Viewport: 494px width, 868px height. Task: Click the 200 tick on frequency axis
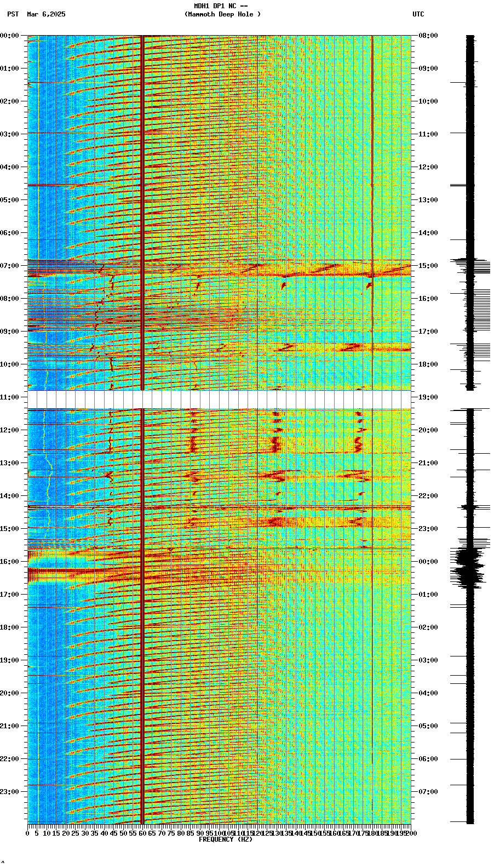(x=411, y=833)
